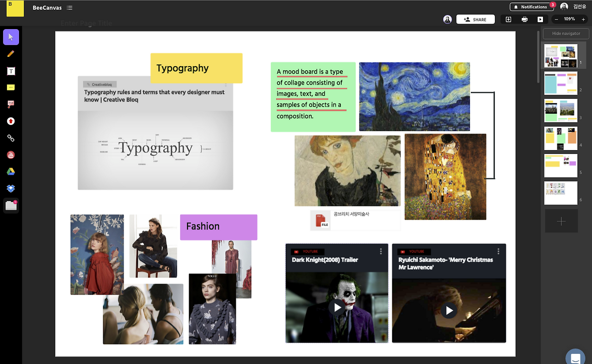Click the print icon in top bar
The width and height of the screenshot is (592, 364).
(524, 19)
